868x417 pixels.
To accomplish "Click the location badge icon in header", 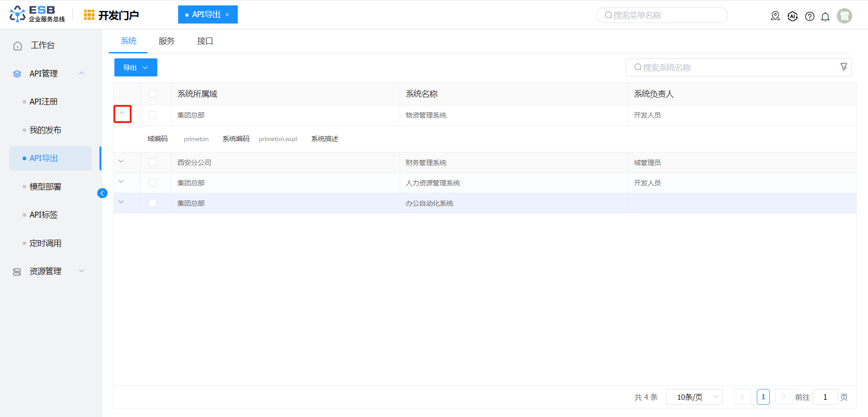I will point(775,16).
